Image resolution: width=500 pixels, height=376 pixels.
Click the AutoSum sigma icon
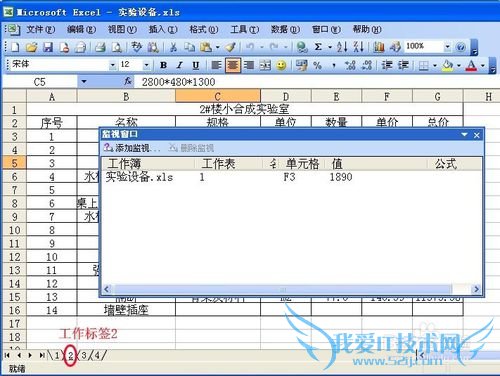coord(318,47)
